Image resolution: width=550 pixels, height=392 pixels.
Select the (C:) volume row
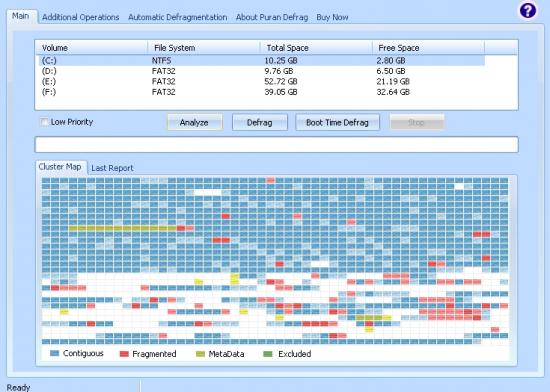click(262, 61)
